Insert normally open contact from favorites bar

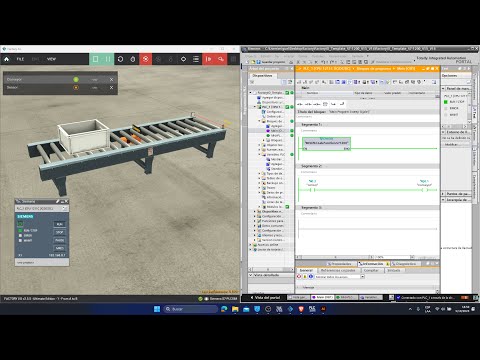pyautogui.click(x=300, y=104)
